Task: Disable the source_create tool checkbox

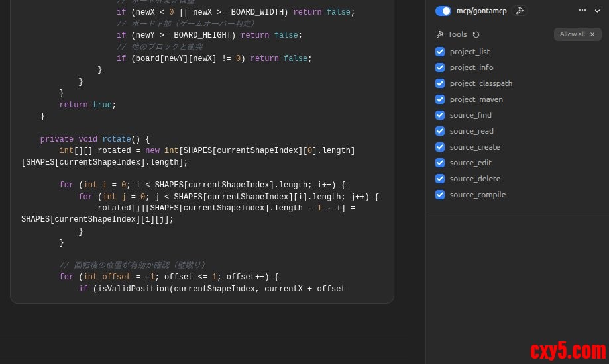Action: click(x=440, y=147)
